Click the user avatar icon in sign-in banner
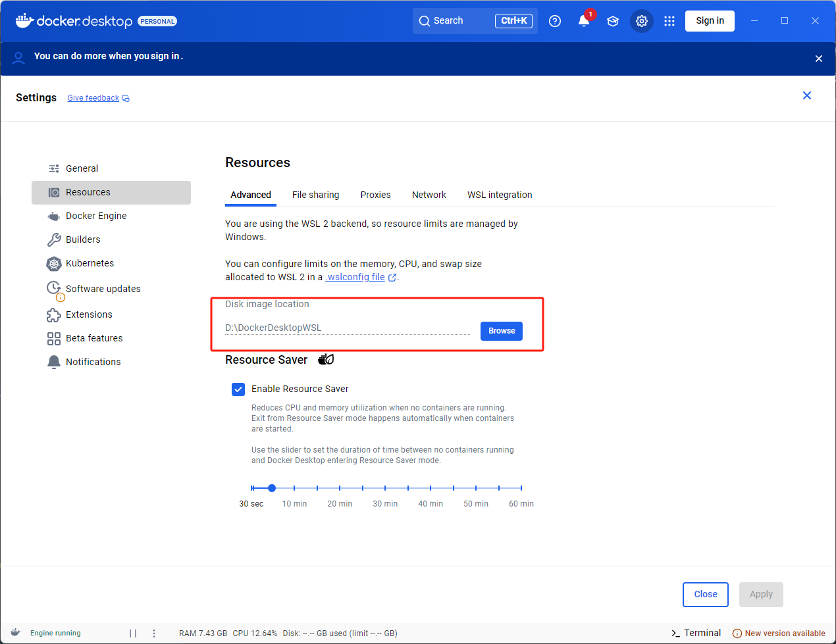The image size is (836, 644). pyautogui.click(x=19, y=58)
